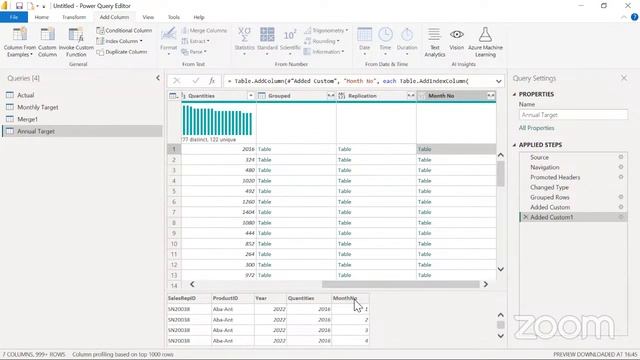The height and width of the screenshot is (360, 640).
Task: Click Table cell in Grouped row 3
Action: [x=264, y=170]
